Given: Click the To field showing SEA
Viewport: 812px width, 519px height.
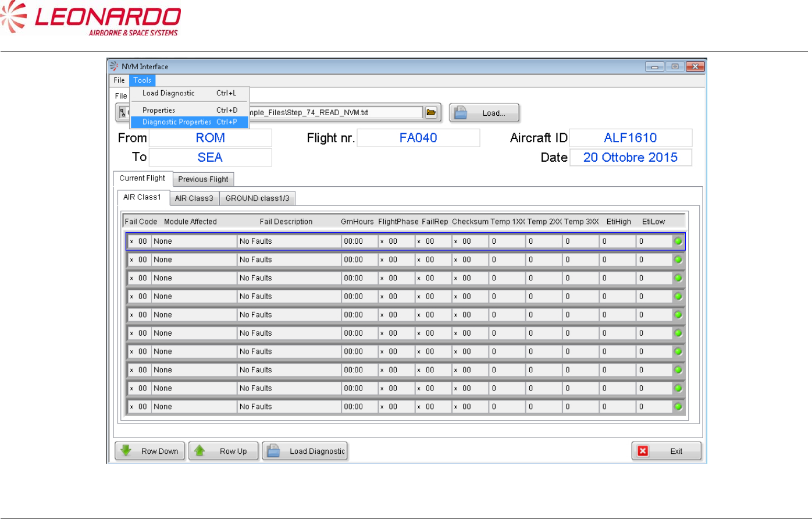Looking at the screenshot, I should click(211, 157).
